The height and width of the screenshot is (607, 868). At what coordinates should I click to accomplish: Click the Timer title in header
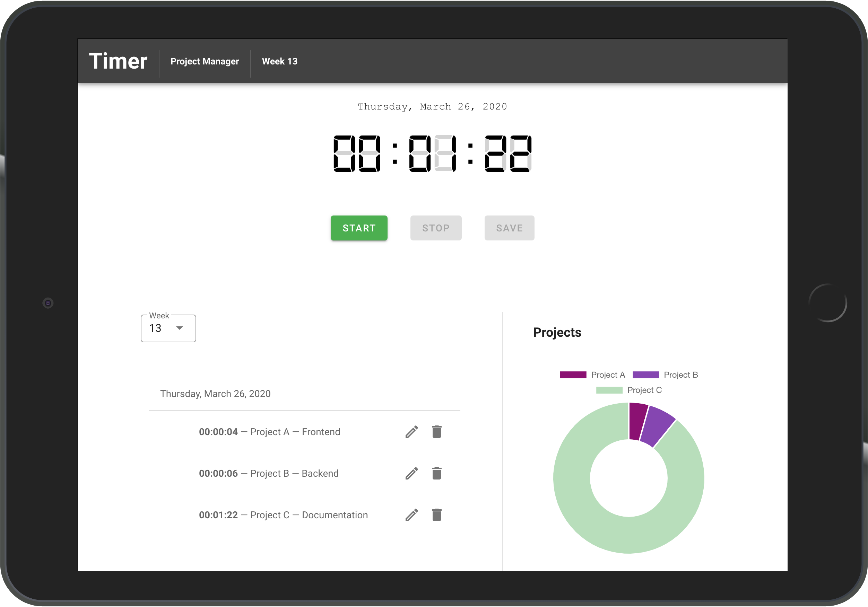point(118,61)
